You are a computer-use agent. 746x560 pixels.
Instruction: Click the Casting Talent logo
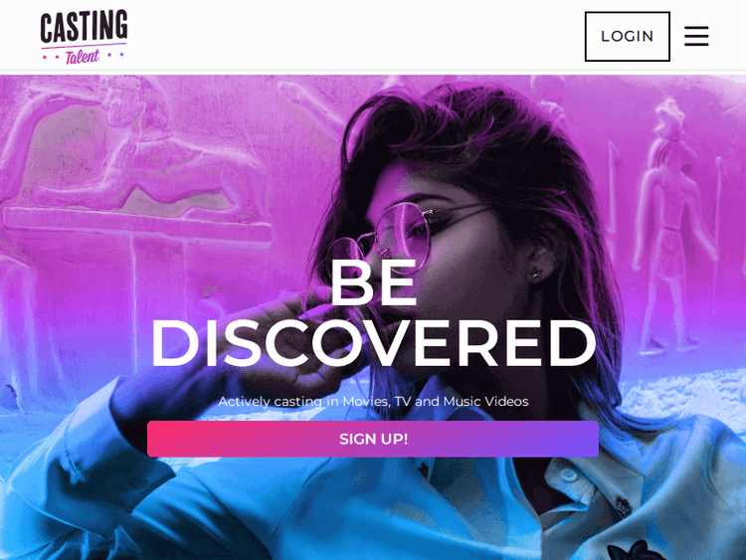(x=84, y=37)
